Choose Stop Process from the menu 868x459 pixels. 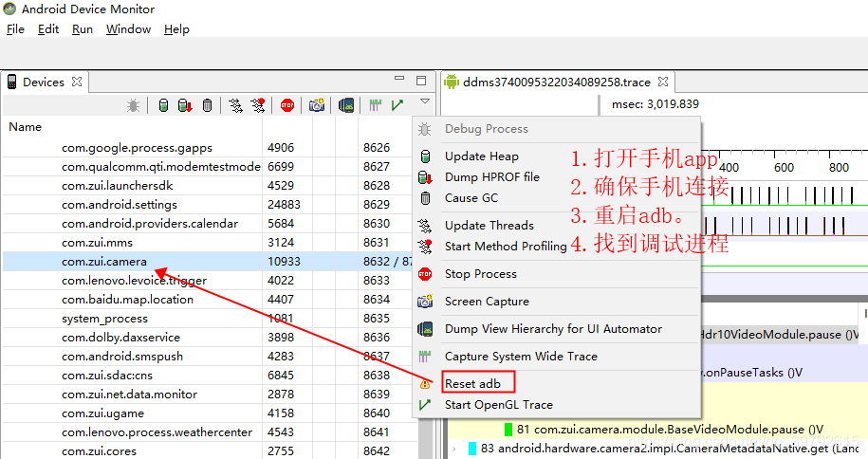pos(481,274)
